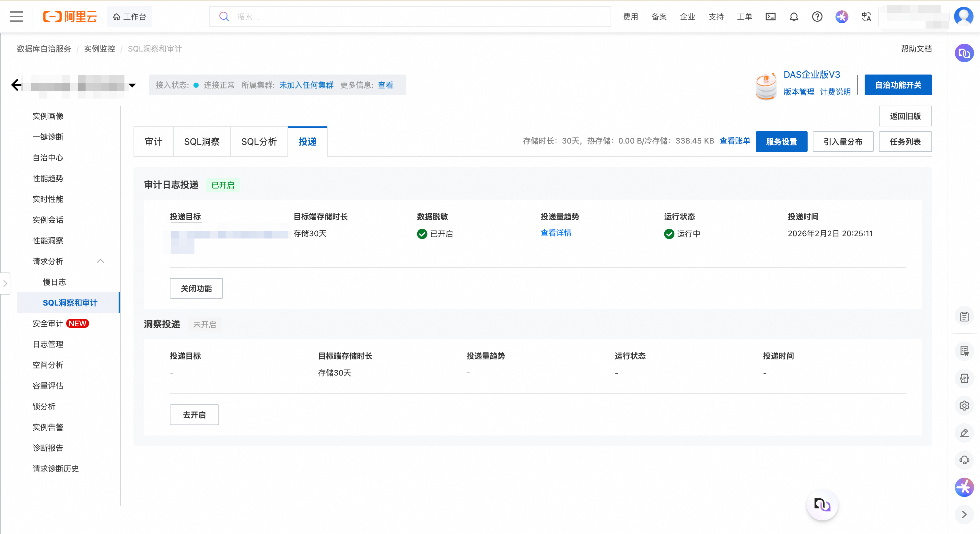Screen dimensions: 980x534
Task: Click the 服务设置 button
Action: coord(781,142)
